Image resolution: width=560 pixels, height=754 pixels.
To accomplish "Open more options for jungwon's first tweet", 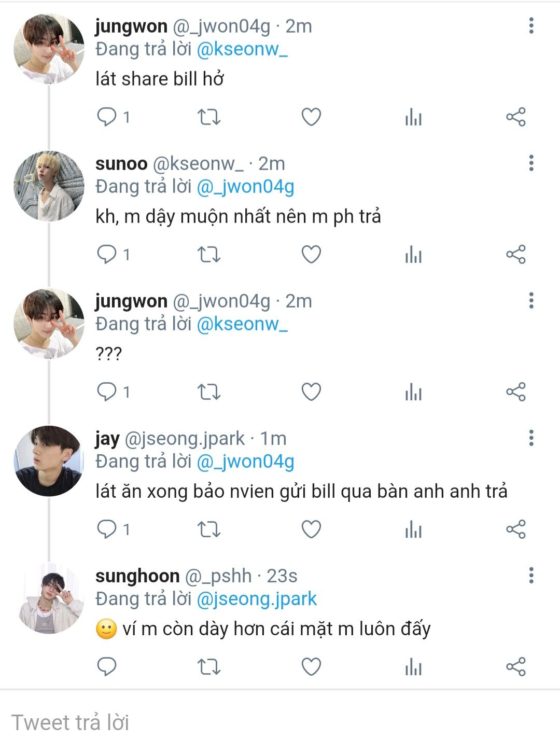I will click(531, 26).
